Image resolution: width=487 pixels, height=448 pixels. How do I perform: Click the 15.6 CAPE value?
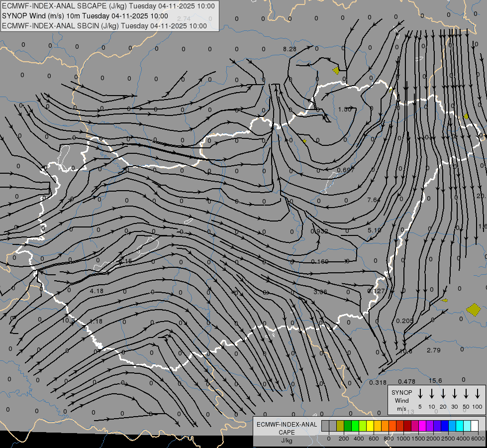(435, 380)
